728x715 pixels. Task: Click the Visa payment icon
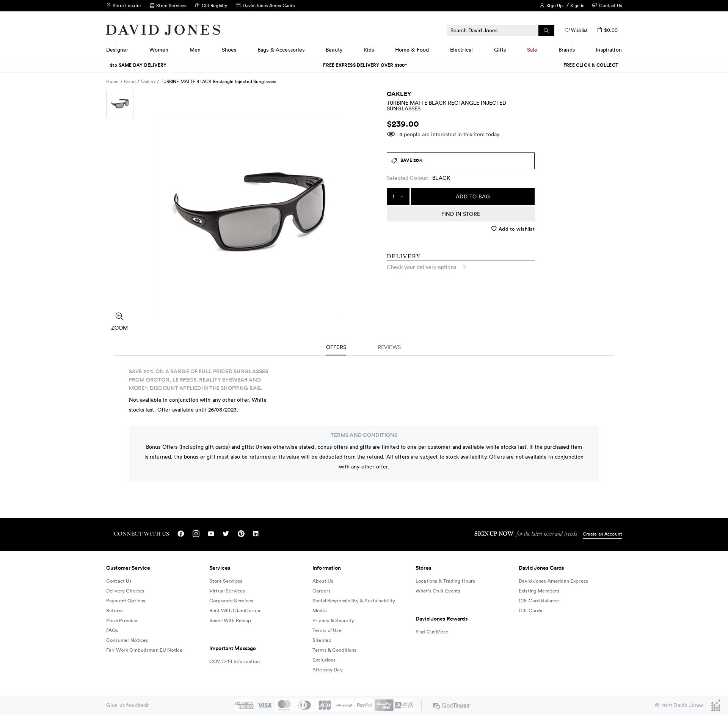tap(265, 705)
